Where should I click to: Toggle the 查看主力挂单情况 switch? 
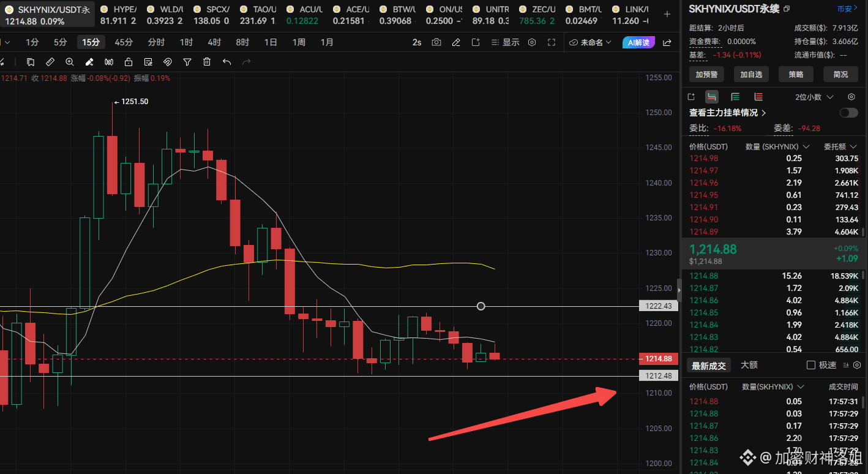tap(849, 113)
